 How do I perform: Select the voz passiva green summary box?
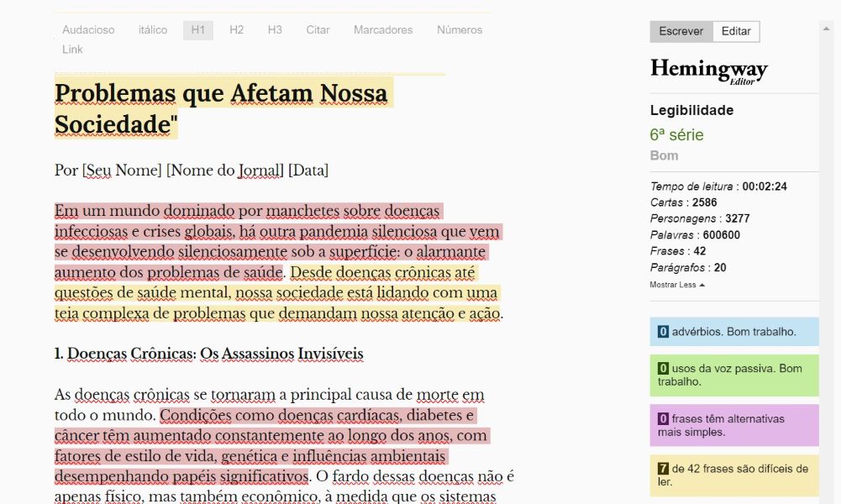(734, 375)
